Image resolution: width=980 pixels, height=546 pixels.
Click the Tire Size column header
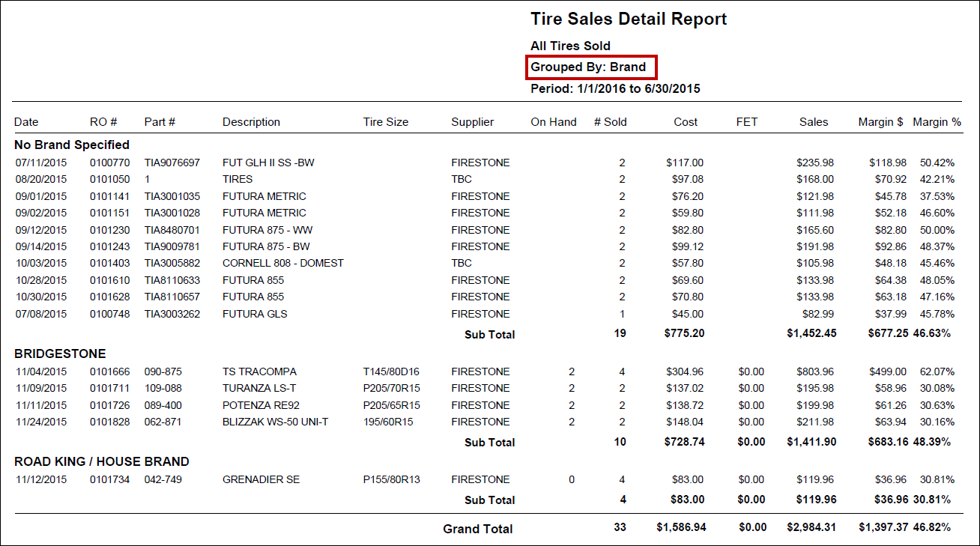point(386,122)
